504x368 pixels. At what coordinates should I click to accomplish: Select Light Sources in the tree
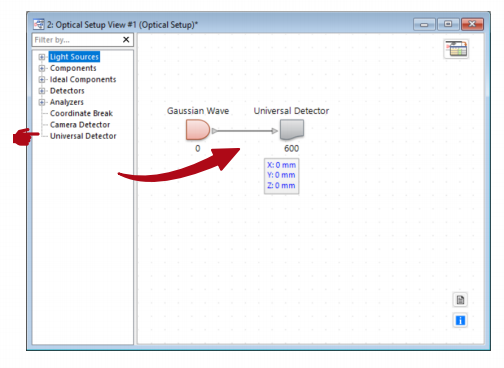pyautogui.click(x=74, y=57)
